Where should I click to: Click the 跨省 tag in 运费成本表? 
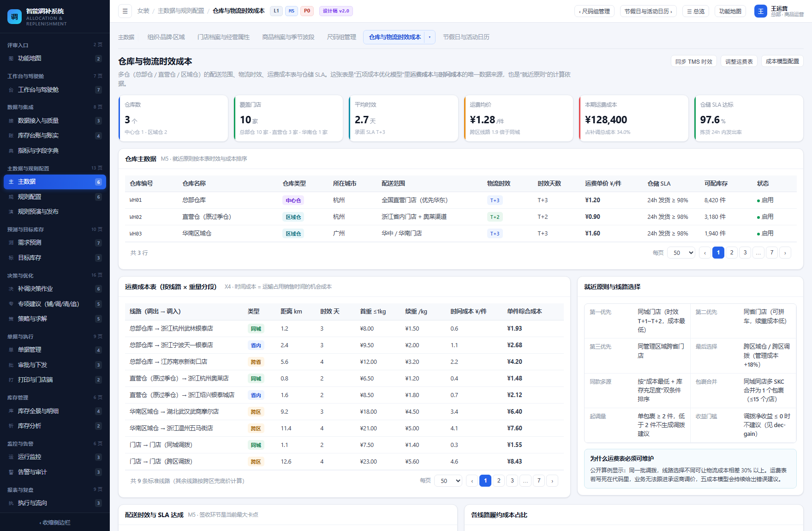[x=256, y=362]
